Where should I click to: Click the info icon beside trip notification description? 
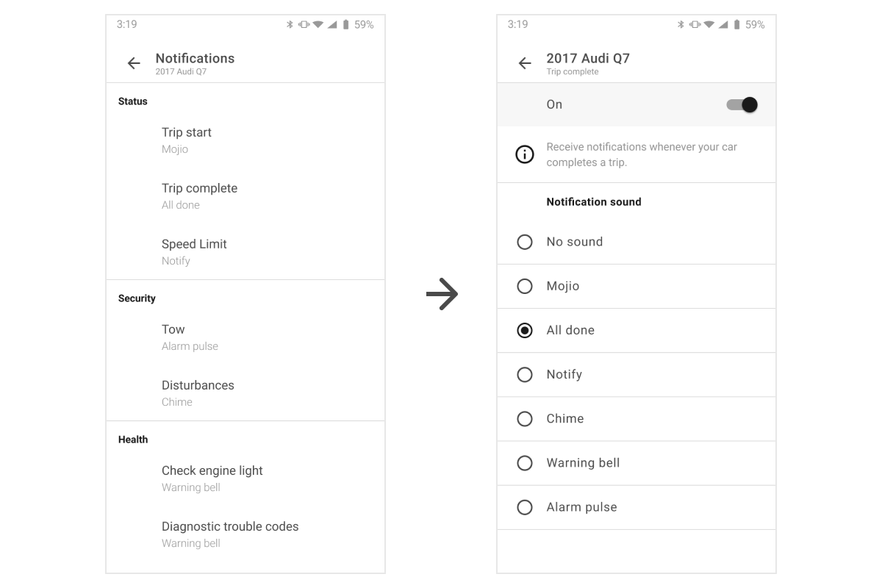(x=524, y=154)
